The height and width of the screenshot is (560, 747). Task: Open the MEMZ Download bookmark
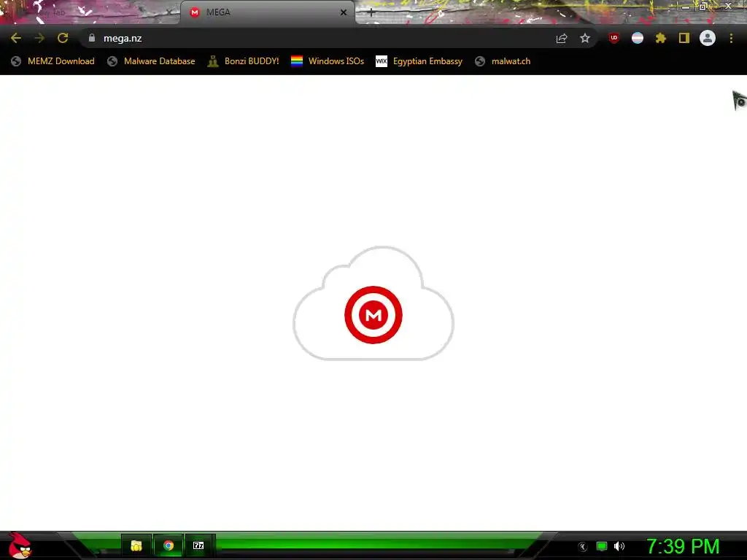pos(53,61)
